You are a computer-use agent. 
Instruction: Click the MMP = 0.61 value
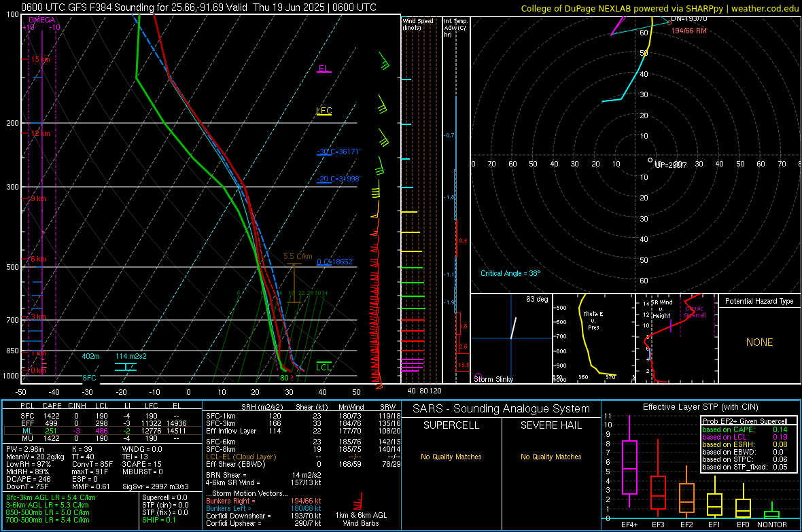click(90, 486)
